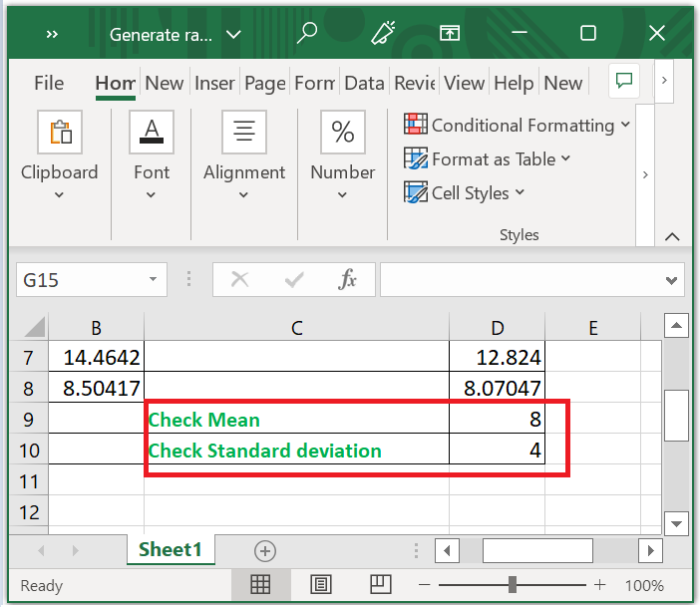This screenshot has height=607, width=700.
Task: Open the Comments speech bubble icon
Action: tap(624, 81)
